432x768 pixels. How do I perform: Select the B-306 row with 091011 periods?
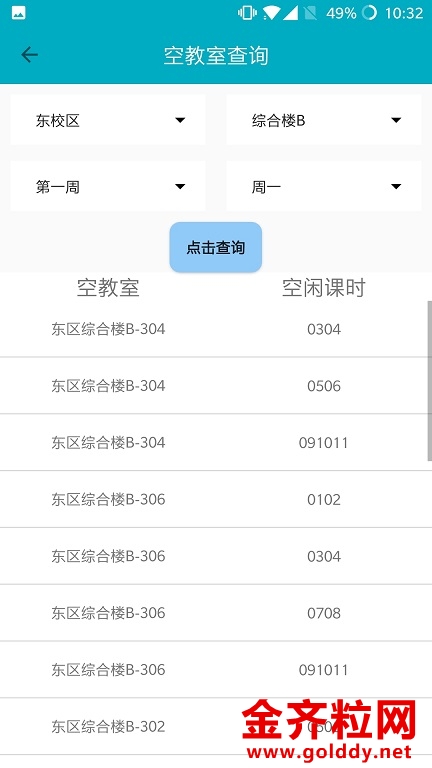pos(216,670)
